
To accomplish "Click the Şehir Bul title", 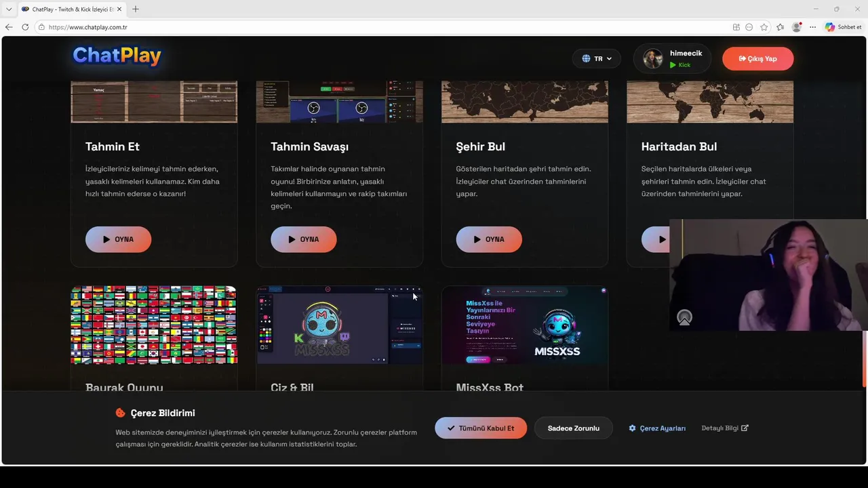I will click(x=480, y=146).
